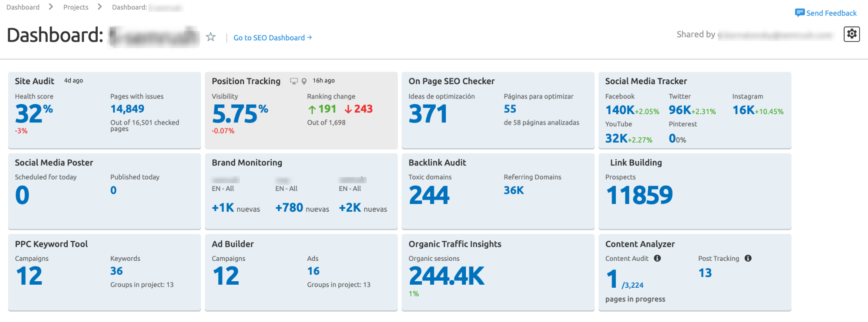Click the 32% health score value

pyautogui.click(x=34, y=114)
